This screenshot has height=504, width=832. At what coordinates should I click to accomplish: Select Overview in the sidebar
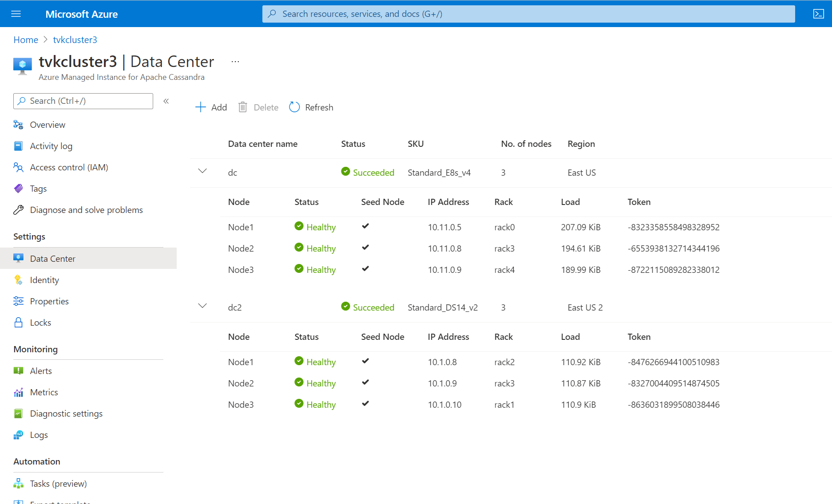(x=47, y=125)
